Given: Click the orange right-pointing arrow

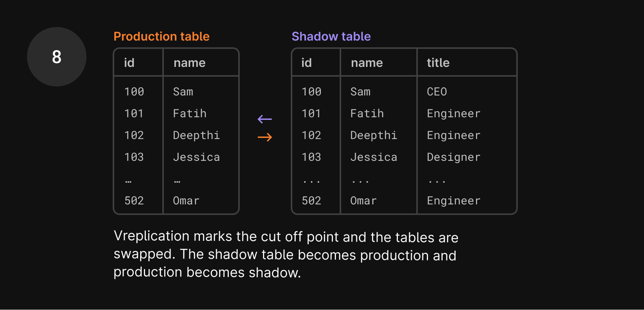Looking at the screenshot, I should coord(265,137).
